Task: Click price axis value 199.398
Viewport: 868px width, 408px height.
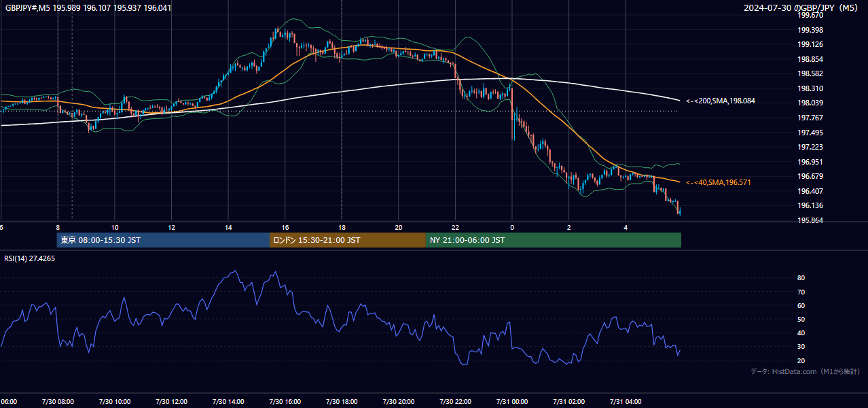Action: (x=810, y=30)
